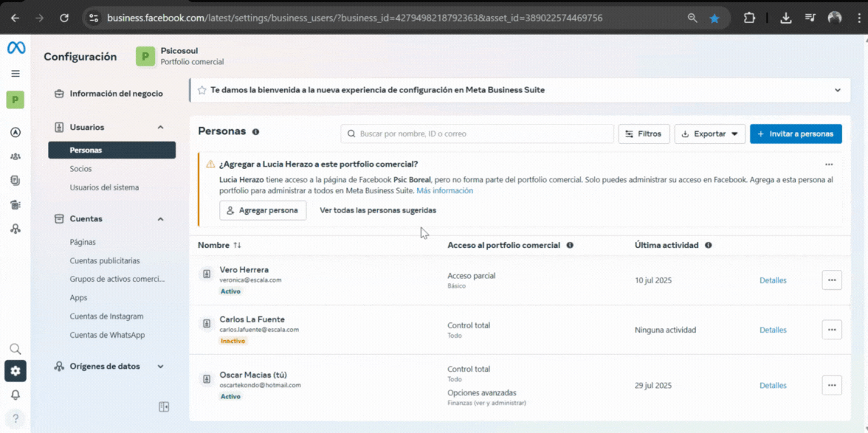Viewport: 868px width, 433px height.
Task: Click the star icon in the welcome banner
Action: click(202, 90)
